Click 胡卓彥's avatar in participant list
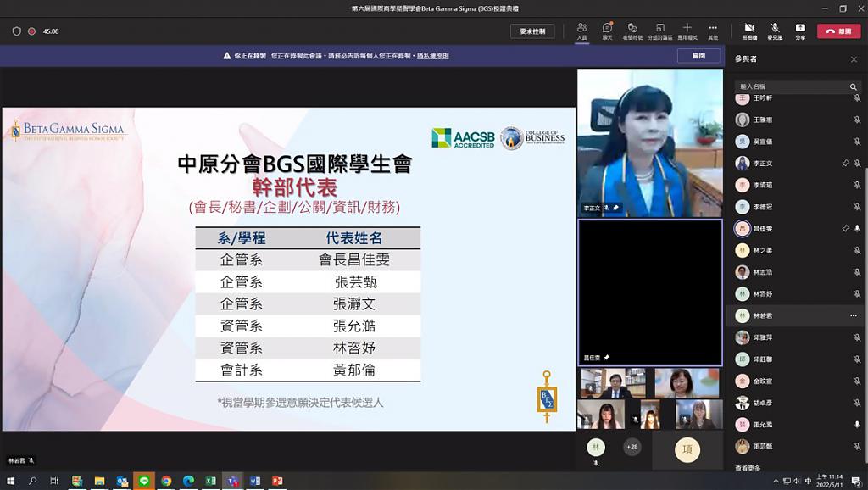Viewport: 868px width, 490px height. [x=743, y=403]
